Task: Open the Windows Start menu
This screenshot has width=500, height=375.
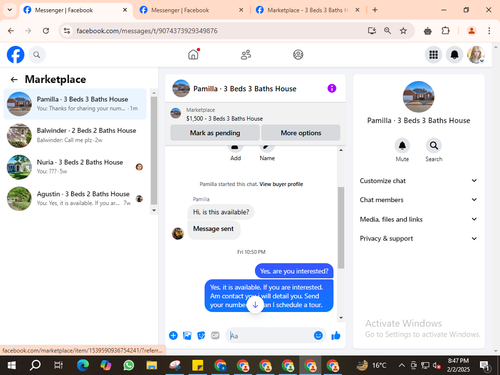Action: [x=12, y=365]
